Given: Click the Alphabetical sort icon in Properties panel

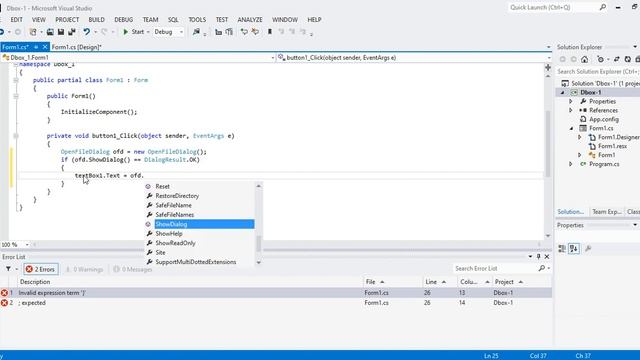Looking at the screenshot, I should 574,248.
